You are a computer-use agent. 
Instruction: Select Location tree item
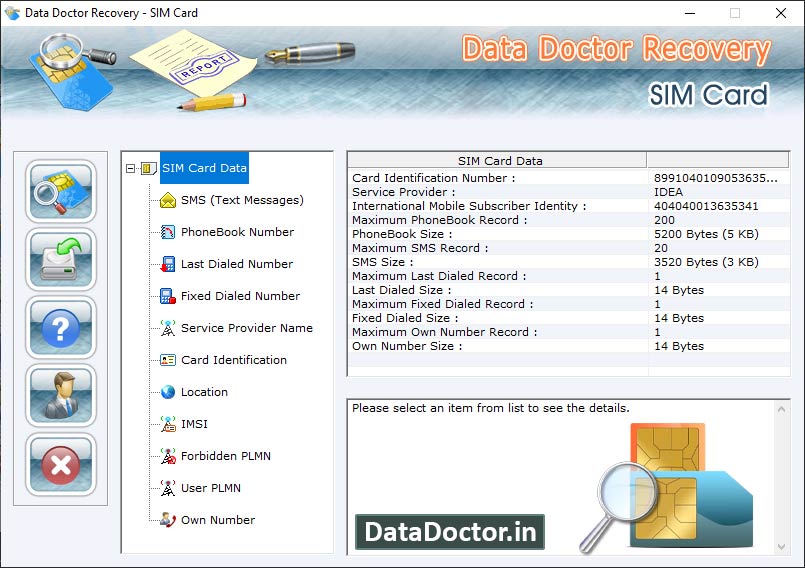pyautogui.click(x=204, y=392)
